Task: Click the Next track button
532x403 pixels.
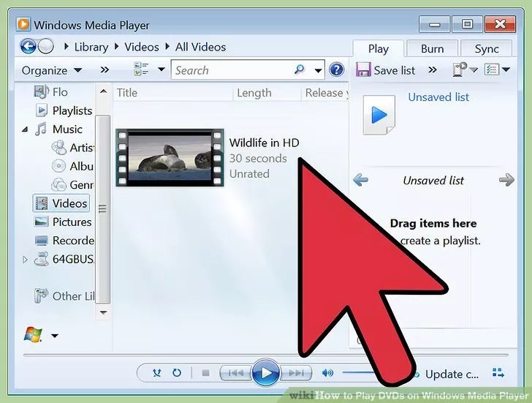Action: (x=295, y=373)
